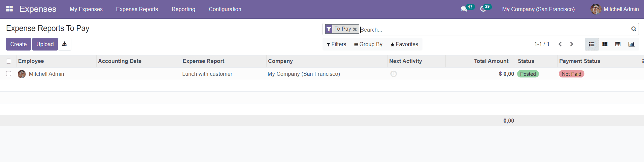
Task: Click the Expenses app title
Action: [x=38, y=9]
